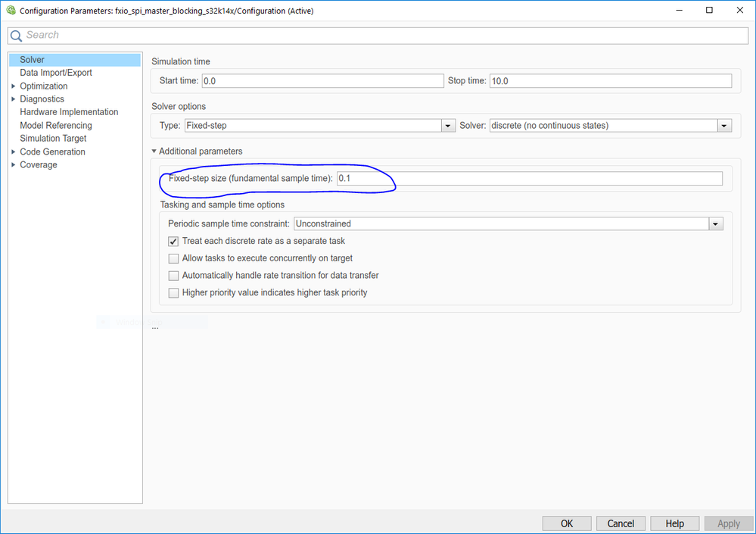Click the 'Simulation time' section heading
The image size is (756, 534).
pos(181,62)
